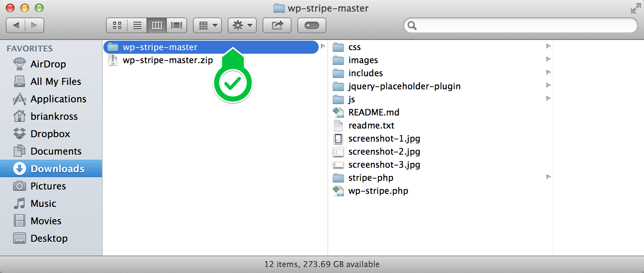Open Dropbox in the sidebar
Image resolution: width=644 pixels, height=273 pixels.
(x=51, y=134)
